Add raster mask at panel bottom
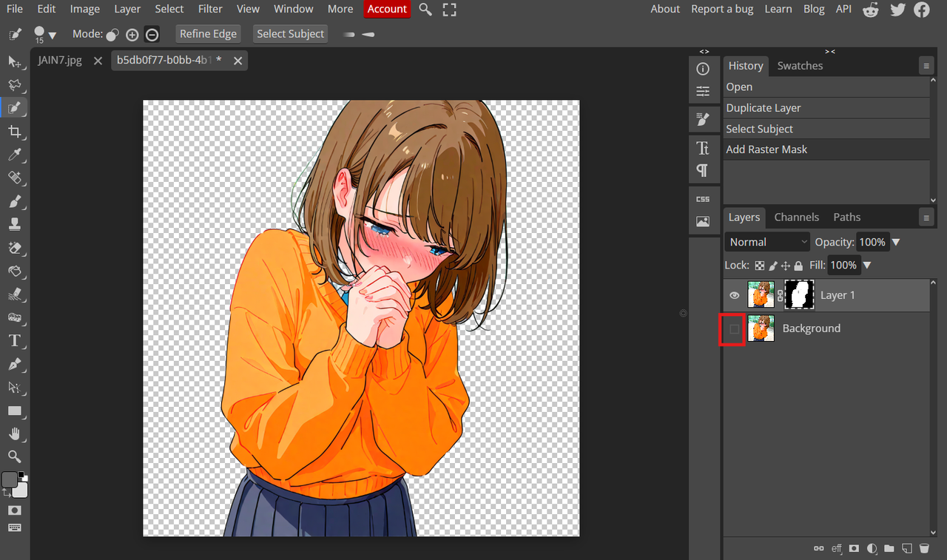 click(x=855, y=549)
